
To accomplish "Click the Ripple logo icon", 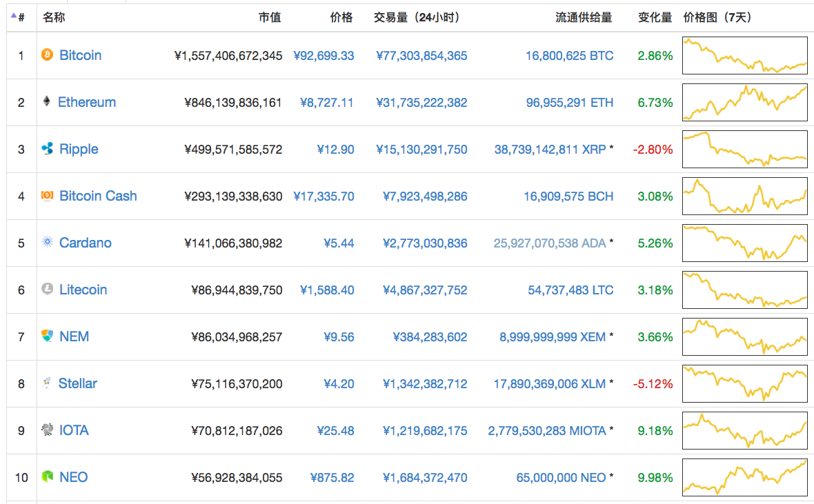I will pos(47,149).
